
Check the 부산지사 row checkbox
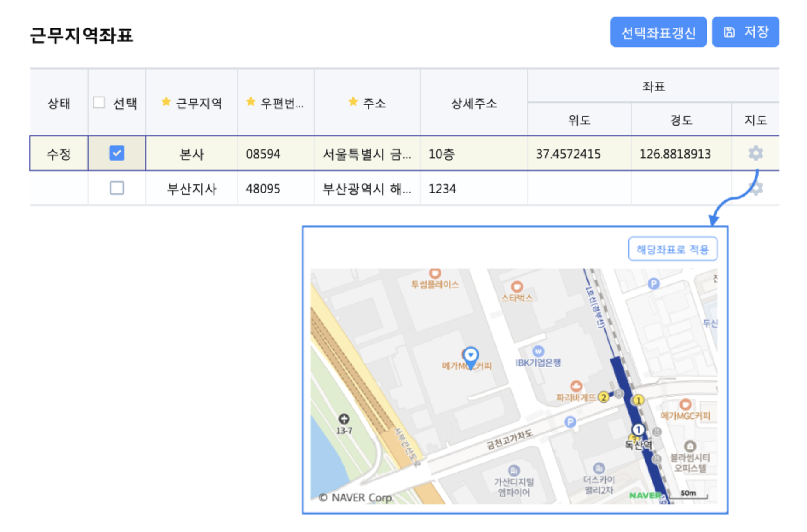tap(117, 188)
